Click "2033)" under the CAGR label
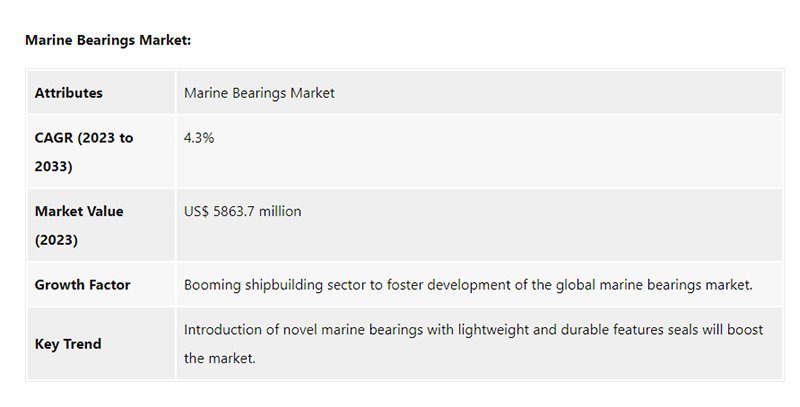Viewport: 800px width, 407px height. (54, 166)
